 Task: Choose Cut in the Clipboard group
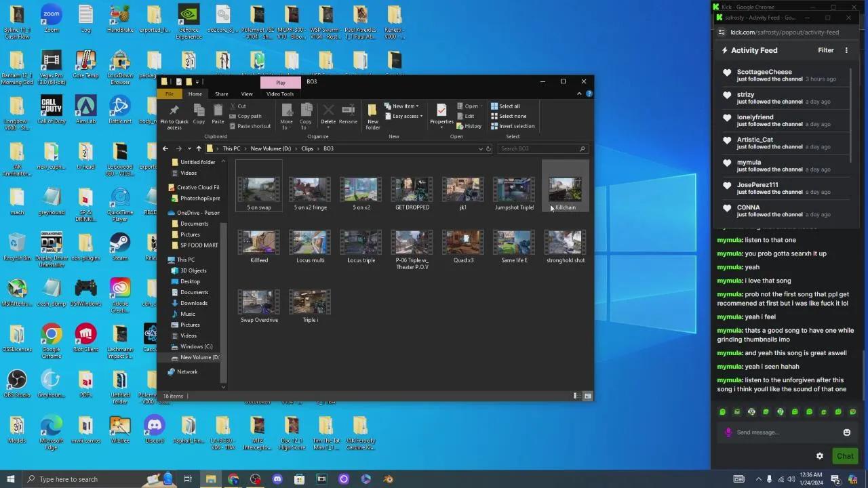(x=238, y=106)
